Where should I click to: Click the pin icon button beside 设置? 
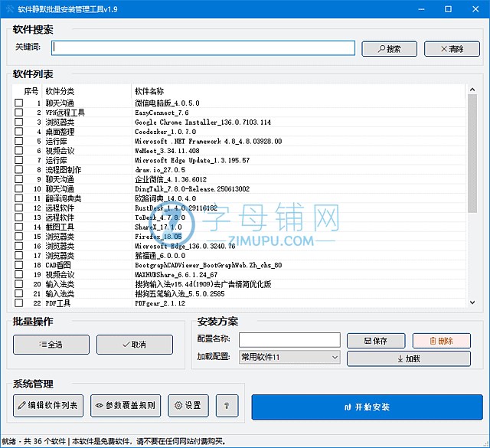(227, 406)
